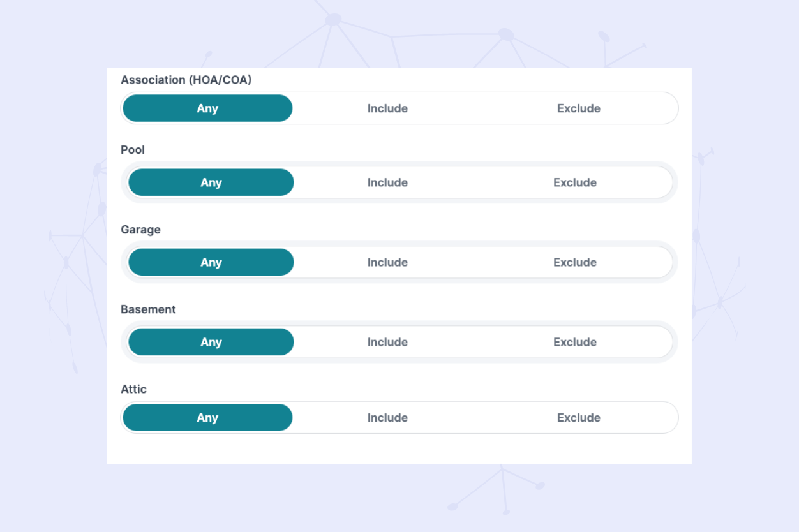Exclude homes with a Basement
This screenshot has height=532, width=799.
[574, 342]
